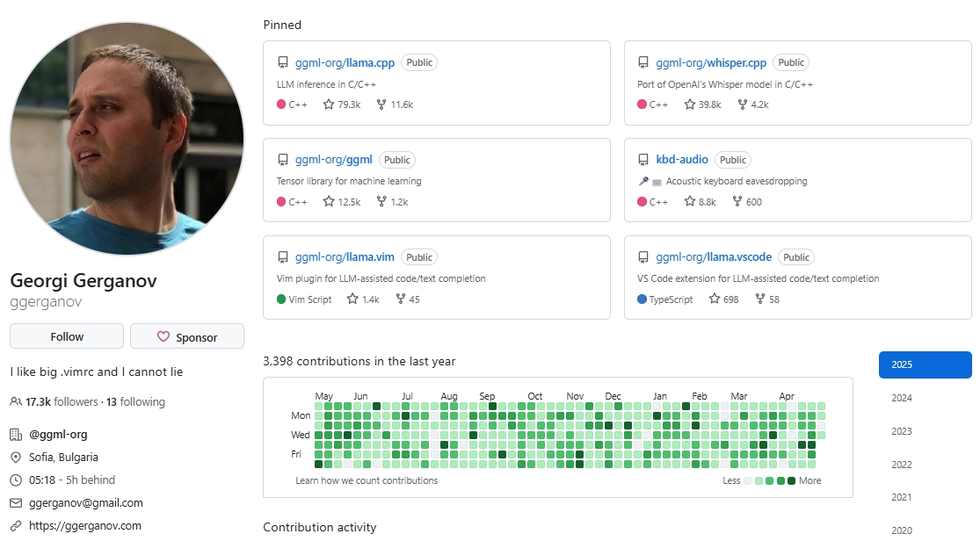This screenshot has width=980, height=541.
Task: Click the star icon for llama.cpp
Action: [x=329, y=105]
